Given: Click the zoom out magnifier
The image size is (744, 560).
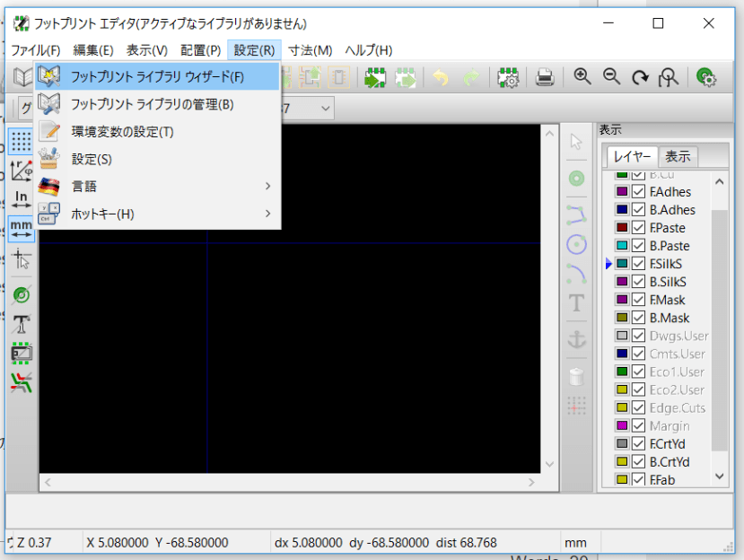Looking at the screenshot, I should coord(611,76).
